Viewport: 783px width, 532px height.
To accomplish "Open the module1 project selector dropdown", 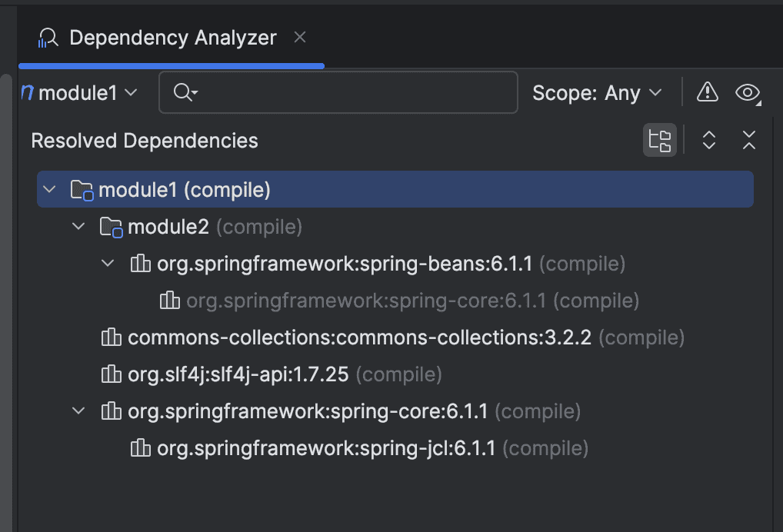I will point(79,93).
